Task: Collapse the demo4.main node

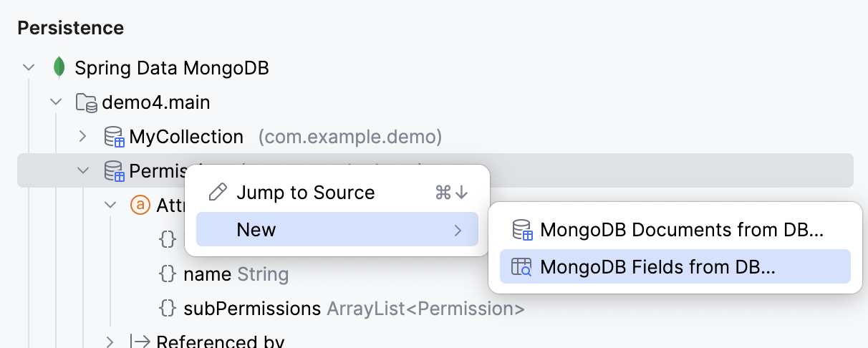Action: click(56, 103)
